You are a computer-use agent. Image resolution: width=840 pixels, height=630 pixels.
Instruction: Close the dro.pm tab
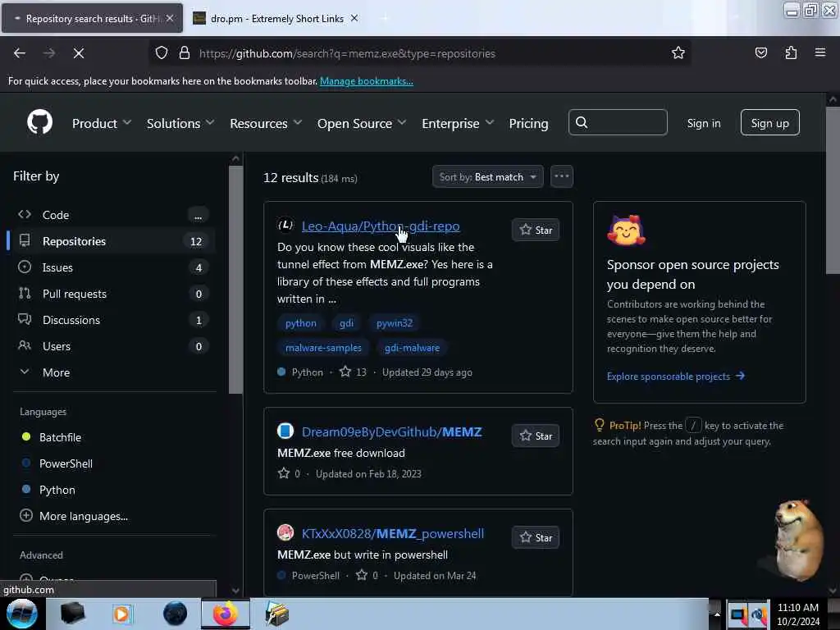tap(354, 18)
